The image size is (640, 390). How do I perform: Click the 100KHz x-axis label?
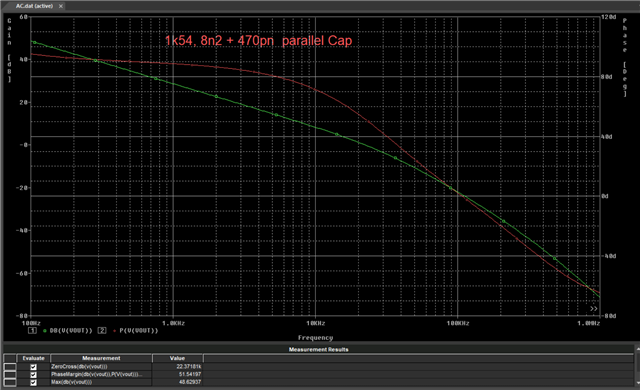(458, 323)
